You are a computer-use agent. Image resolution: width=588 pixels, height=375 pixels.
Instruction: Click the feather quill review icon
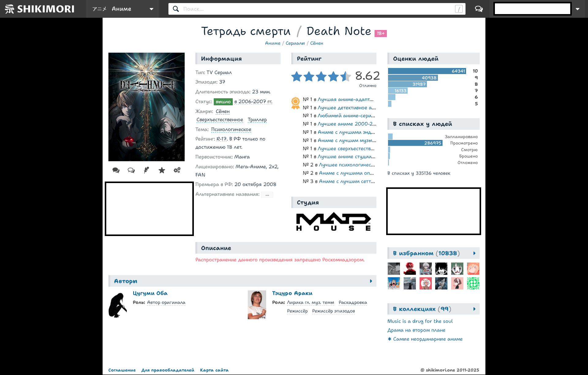point(146,170)
